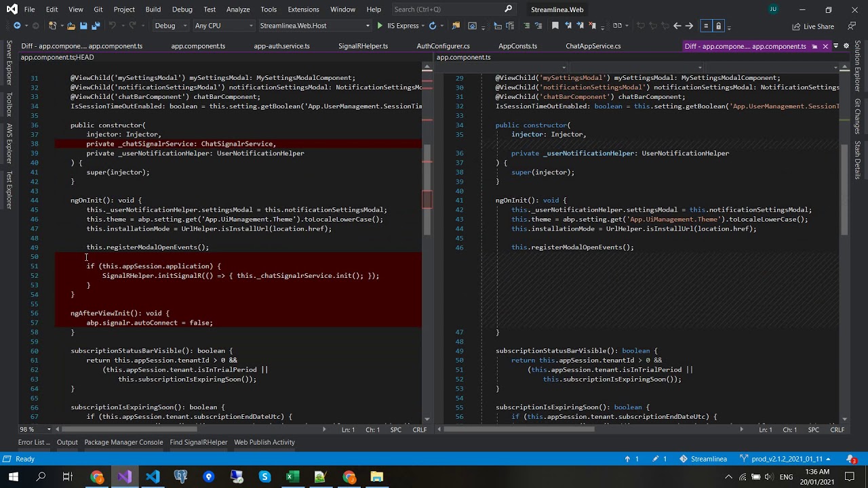The height and width of the screenshot is (488, 868).
Task: Comment out selected lines icon
Action: (x=526, y=26)
